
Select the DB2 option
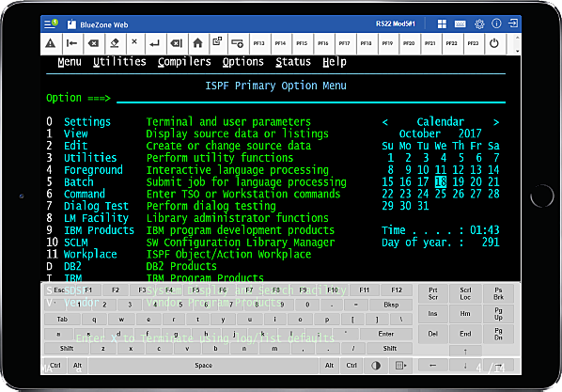click(x=72, y=266)
